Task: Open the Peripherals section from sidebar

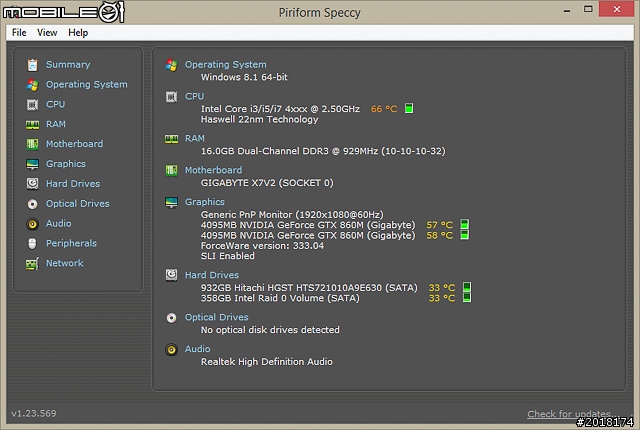Action: [71, 244]
